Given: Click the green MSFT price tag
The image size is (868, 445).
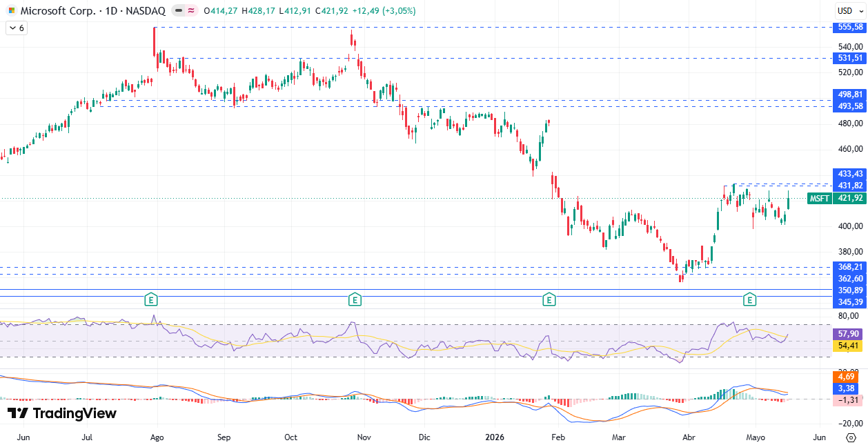Looking at the screenshot, I should click(820, 198).
